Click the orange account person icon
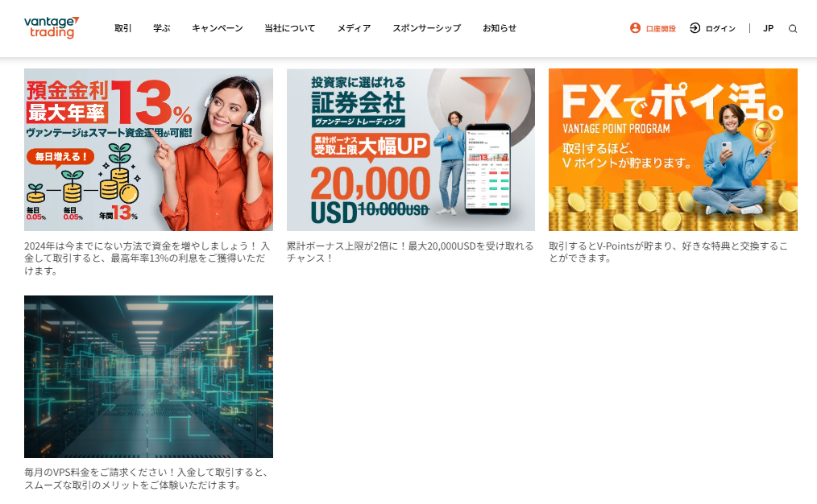Viewport: 817px width, 504px height. [635, 28]
